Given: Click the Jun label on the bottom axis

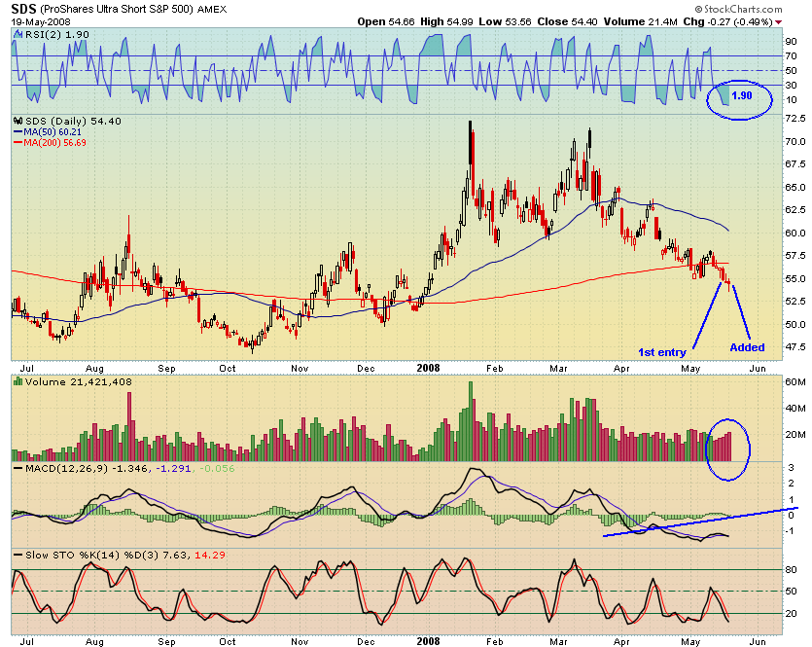Looking at the screenshot, I should (758, 641).
